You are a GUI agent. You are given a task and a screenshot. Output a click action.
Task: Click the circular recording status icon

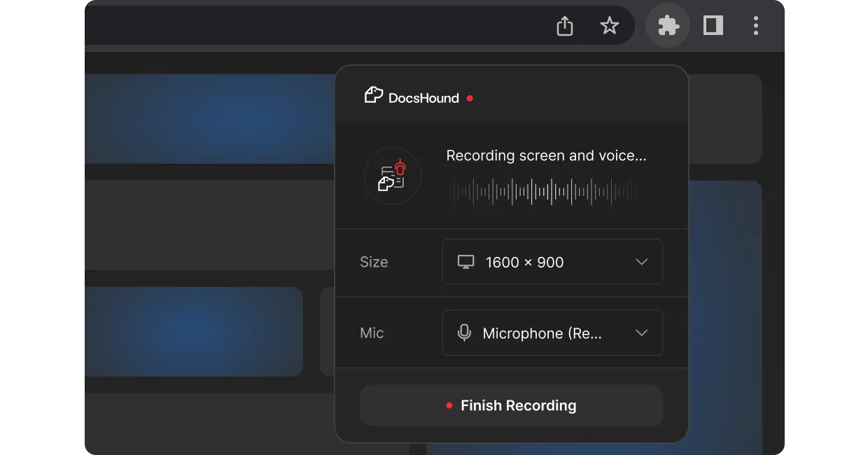pyautogui.click(x=393, y=176)
